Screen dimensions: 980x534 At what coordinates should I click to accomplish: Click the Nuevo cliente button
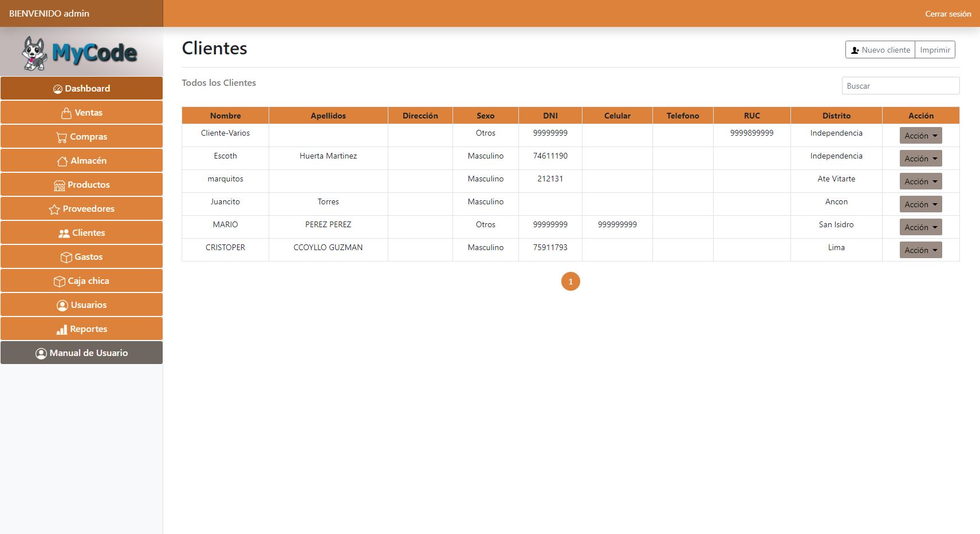pos(880,50)
